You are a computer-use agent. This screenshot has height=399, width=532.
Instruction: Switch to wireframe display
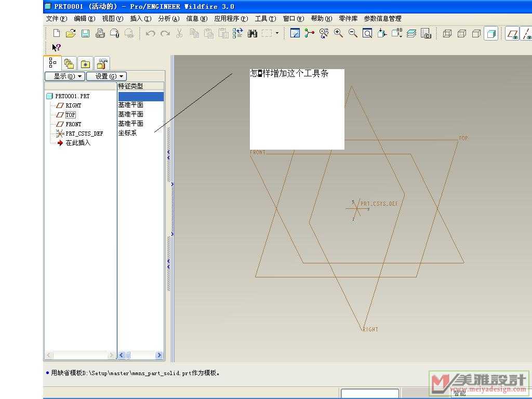click(x=447, y=33)
